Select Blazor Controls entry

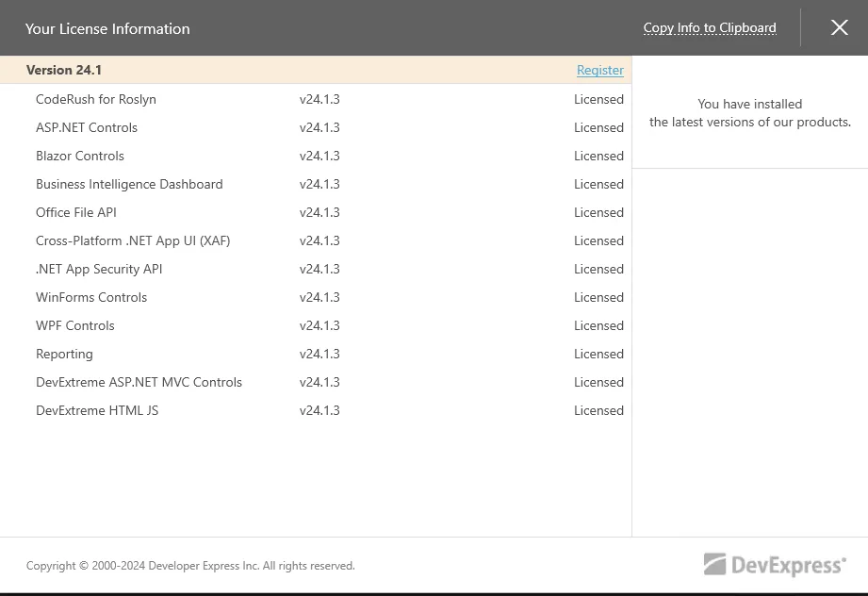pyautogui.click(x=316, y=156)
